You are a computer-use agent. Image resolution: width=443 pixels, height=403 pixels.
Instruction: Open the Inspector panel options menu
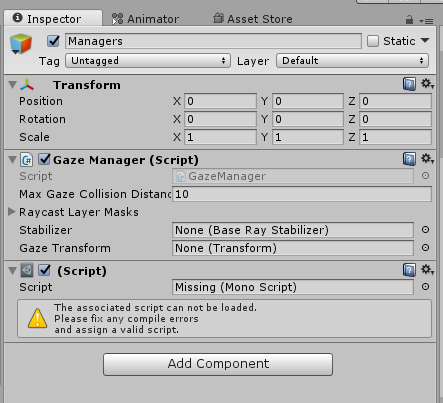point(426,21)
